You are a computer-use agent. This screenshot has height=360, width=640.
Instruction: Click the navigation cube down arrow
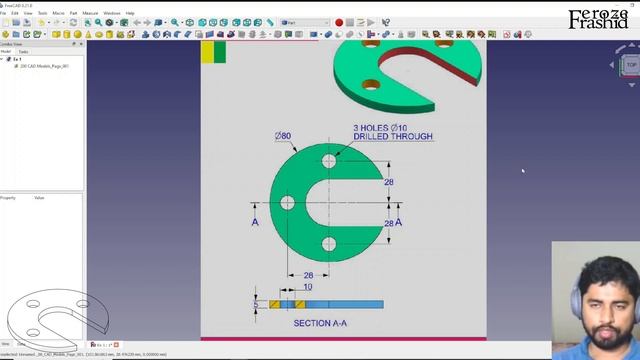pyautogui.click(x=632, y=85)
